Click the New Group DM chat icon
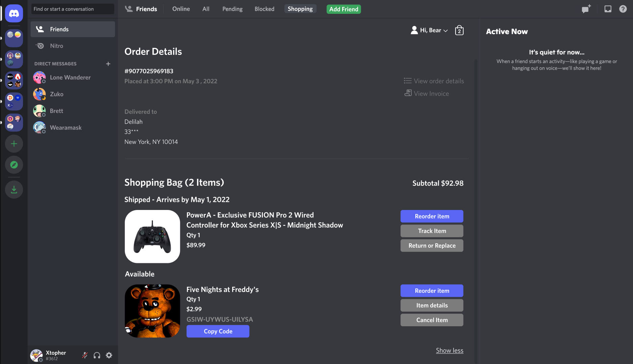The width and height of the screenshot is (633, 364). click(586, 9)
